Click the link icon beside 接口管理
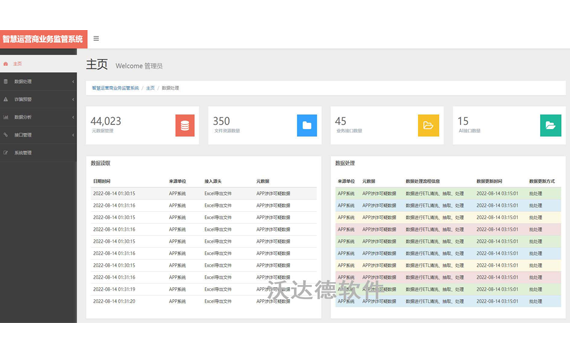 click(6, 135)
